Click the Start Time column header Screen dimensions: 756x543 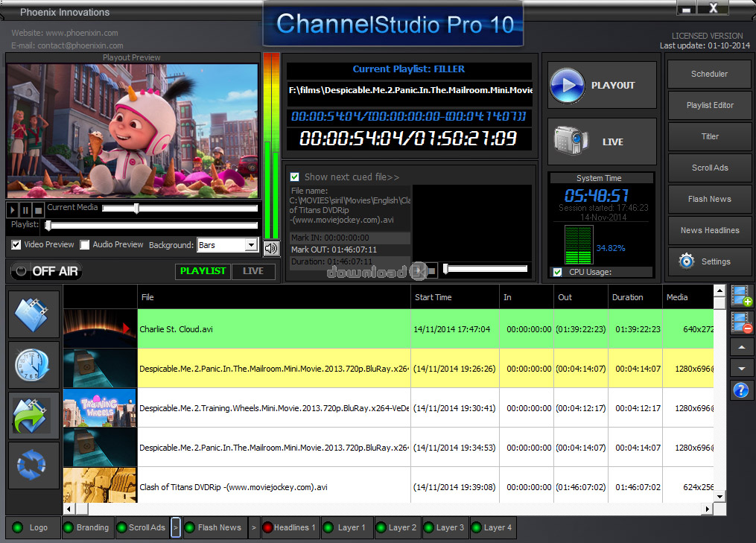tap(454, 297)
